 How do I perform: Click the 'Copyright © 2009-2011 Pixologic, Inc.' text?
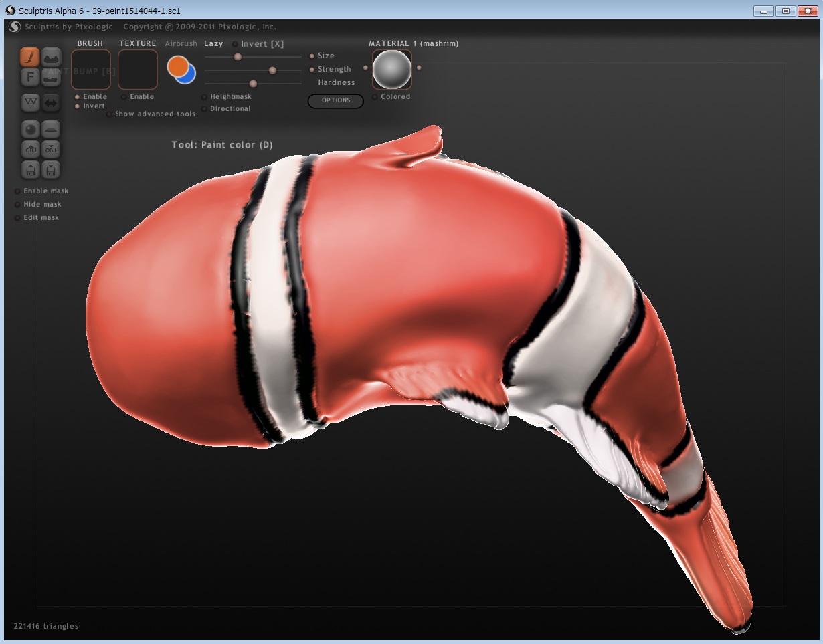[200, 27]
